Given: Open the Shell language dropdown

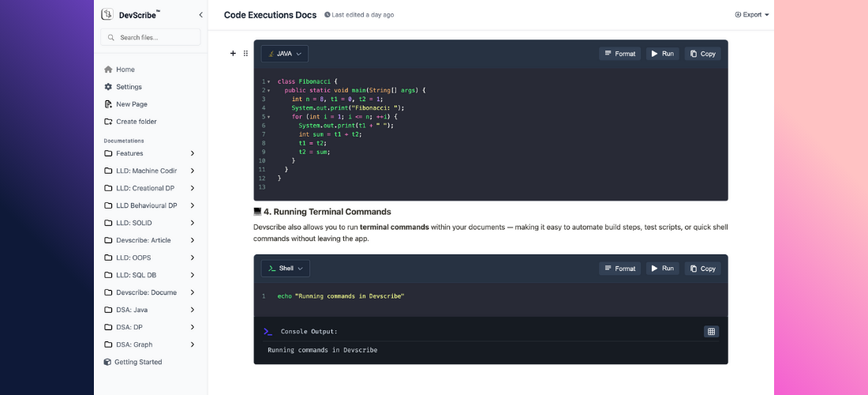Looking at the screenshot, I should click(285, 268).
